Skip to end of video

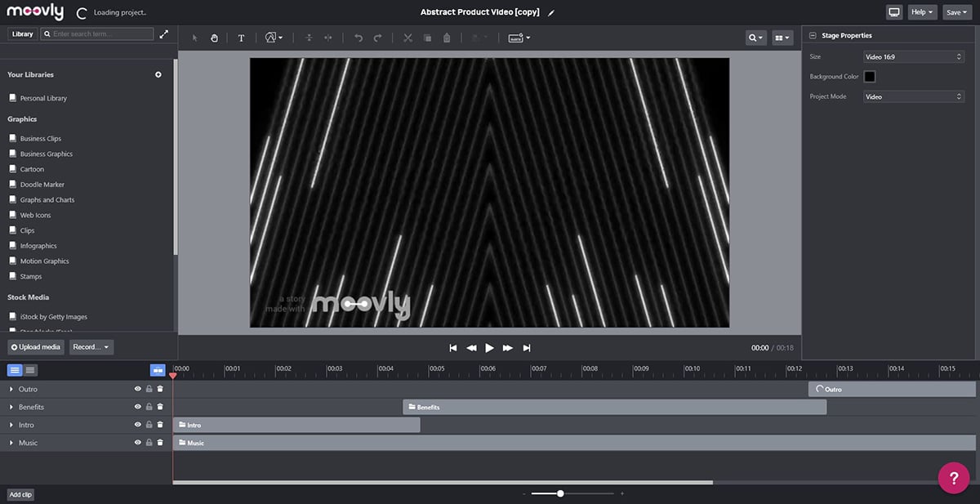click(x=527, y=348)
